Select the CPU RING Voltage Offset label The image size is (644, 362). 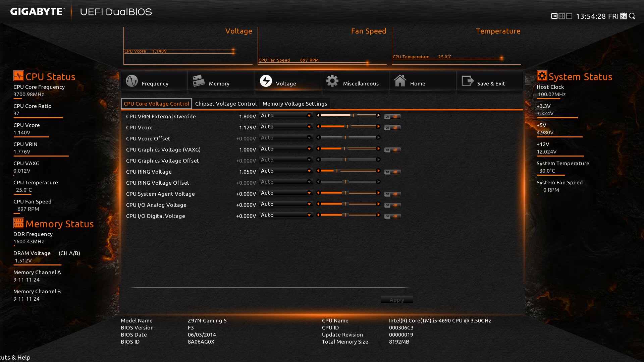tap(158, 183)
